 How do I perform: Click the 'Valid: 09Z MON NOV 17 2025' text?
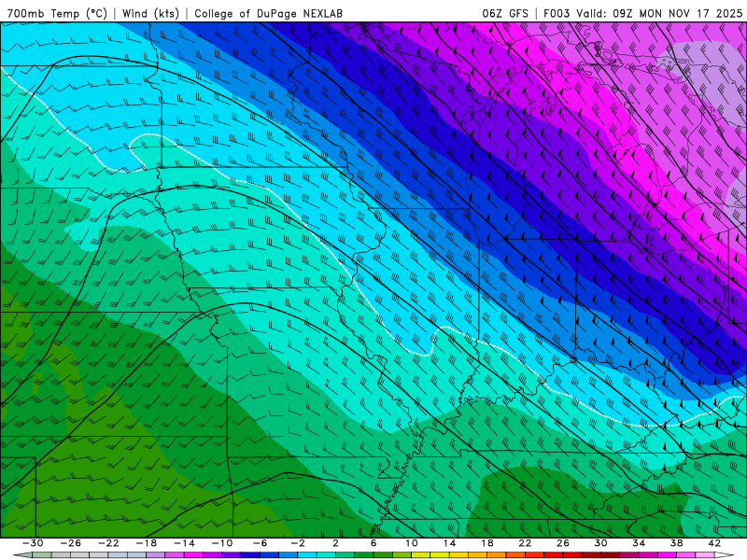pyautogui.click(x=659, y=13)
